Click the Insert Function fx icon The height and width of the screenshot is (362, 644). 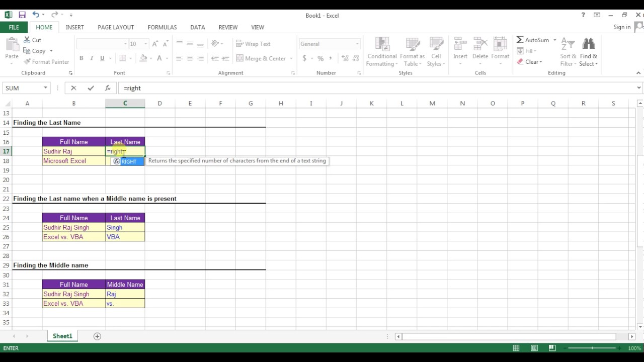[108, 88]
